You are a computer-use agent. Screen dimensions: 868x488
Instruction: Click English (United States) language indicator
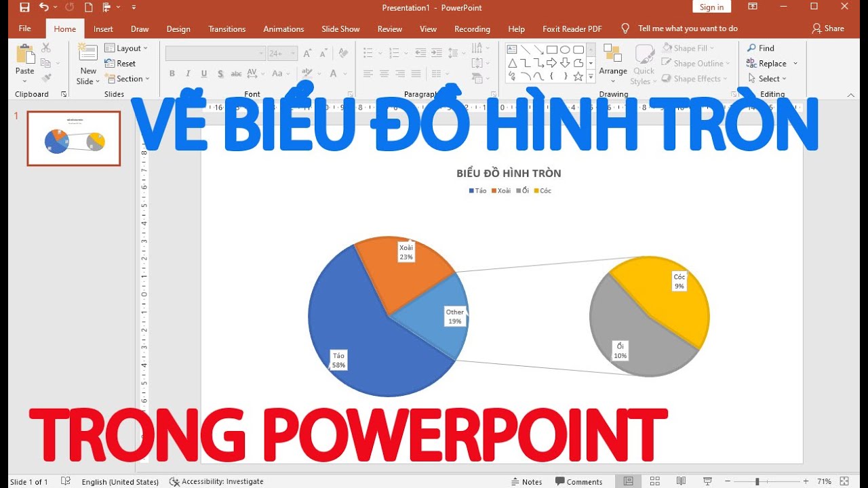click(120, 482)
